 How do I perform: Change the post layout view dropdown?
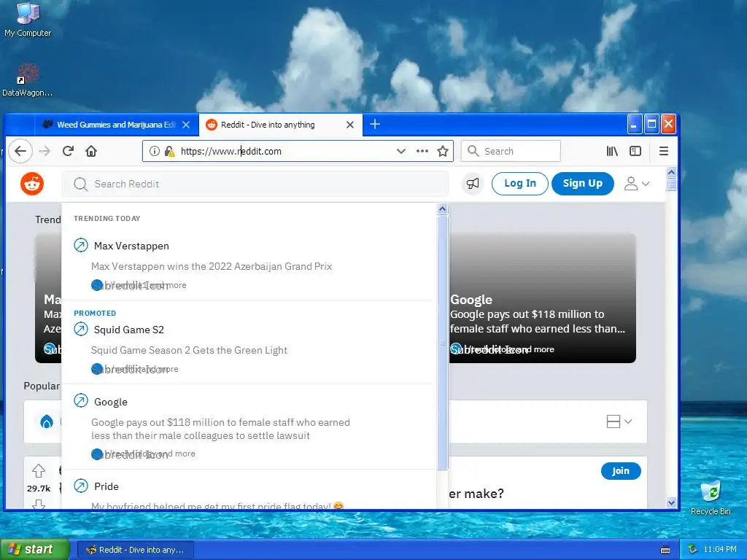(x=619, y=421)
